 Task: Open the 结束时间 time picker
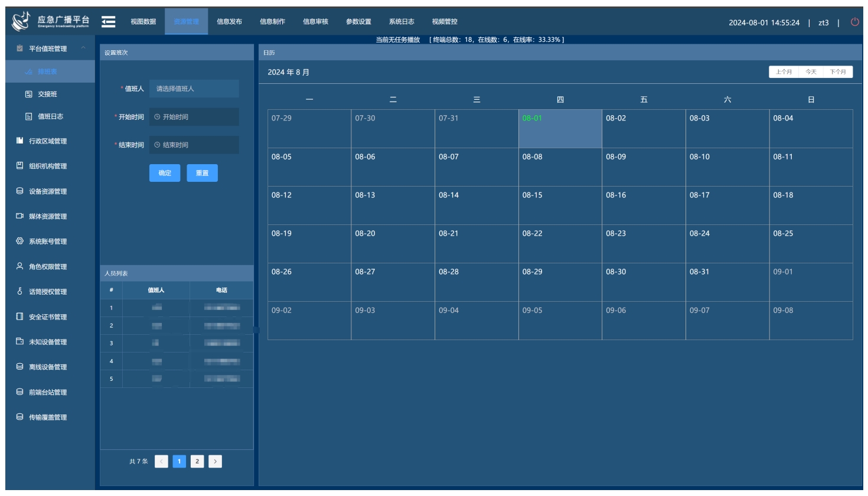(x=194, y=145)
